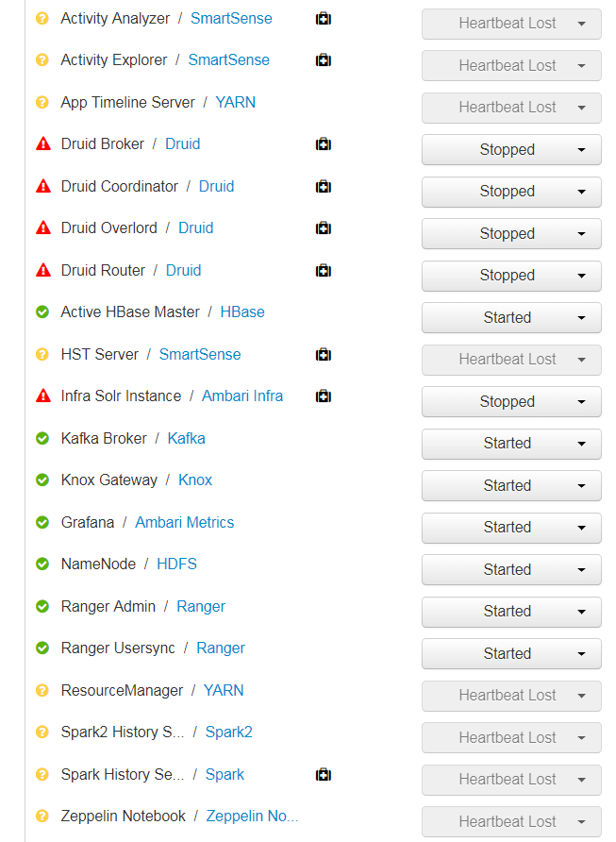Open Active HBase Master Started dropdown

510,318
